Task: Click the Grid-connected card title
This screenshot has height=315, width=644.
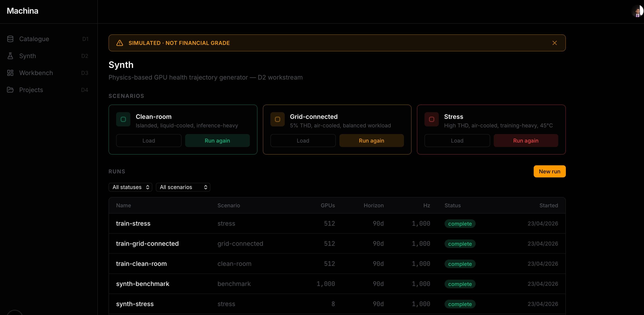Action: 314,117
